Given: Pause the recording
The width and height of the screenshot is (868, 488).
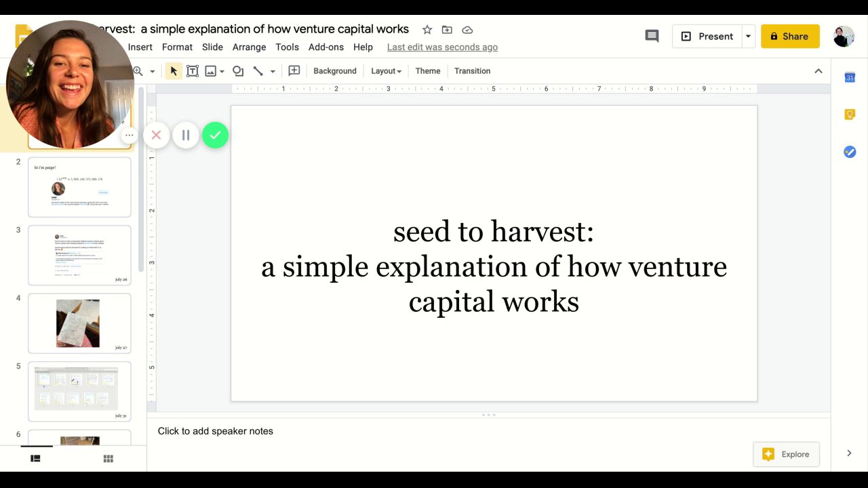Looking at the screenshot, I should [186, 135].
